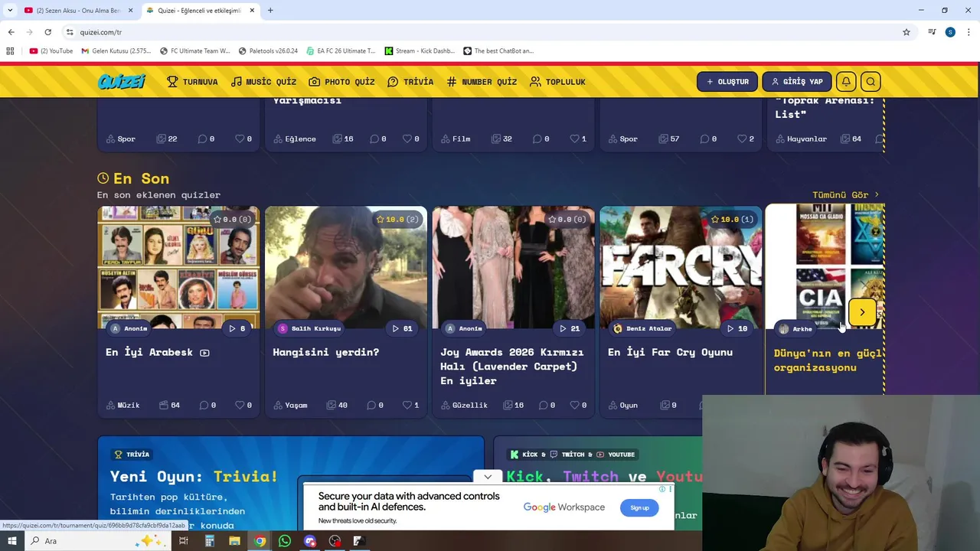The width and height of the screenshot is (980, 551).
Task: Open the Photo Quiz menu item
Action: [x=341, y=82]
